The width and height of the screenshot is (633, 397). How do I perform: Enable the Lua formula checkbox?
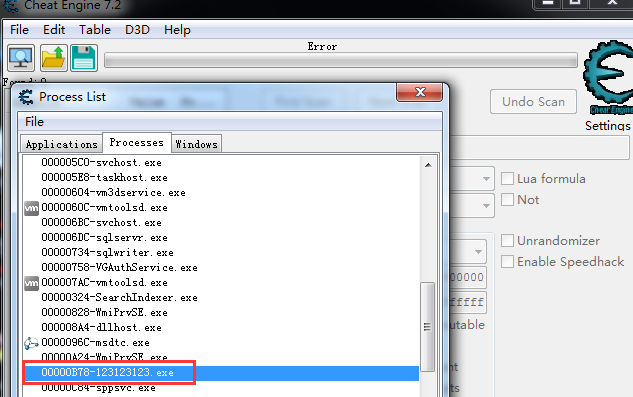(x=507, y=179)
